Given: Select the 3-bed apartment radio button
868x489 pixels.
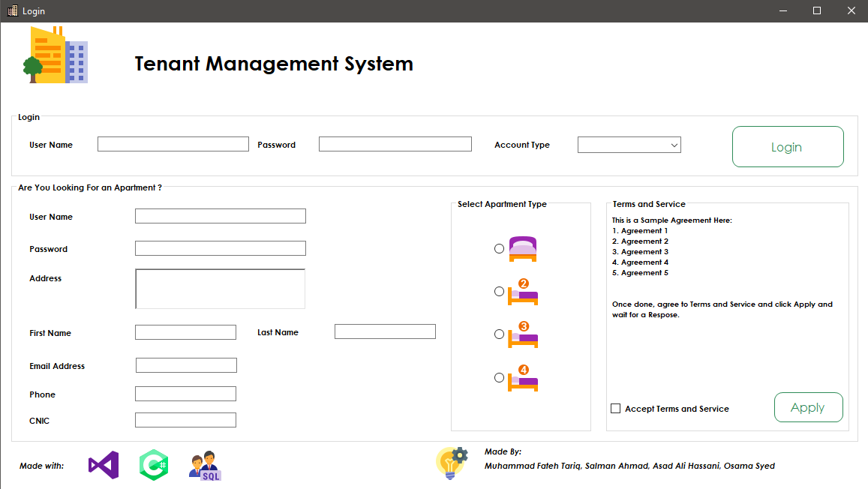Looking at the screenshot, I should click(x=499, y=334).
